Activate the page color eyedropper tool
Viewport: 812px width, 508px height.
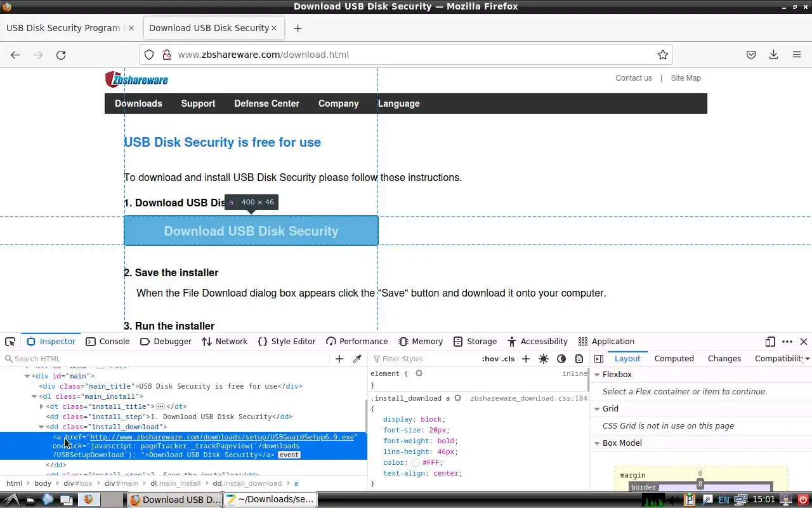click(357, 359)
